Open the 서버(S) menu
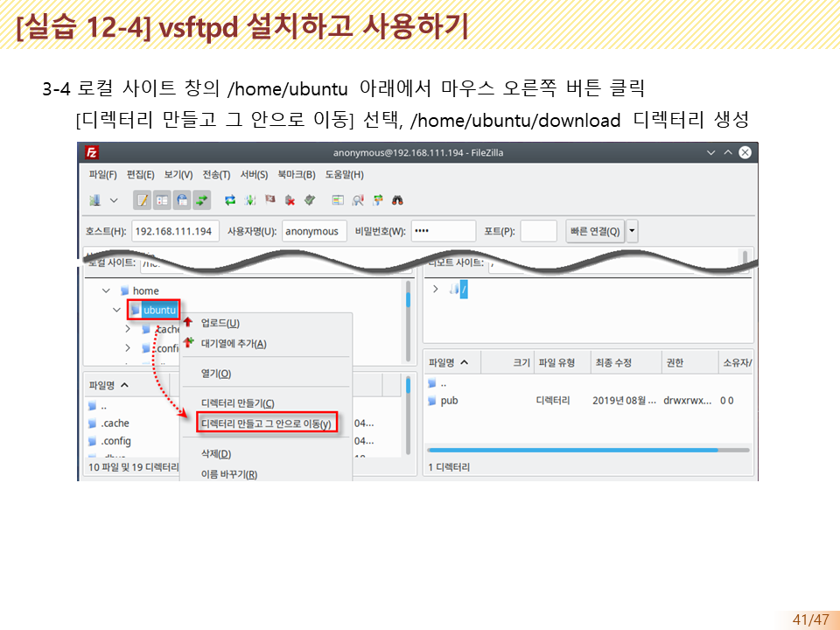840x630 pixels. point(253,174)
